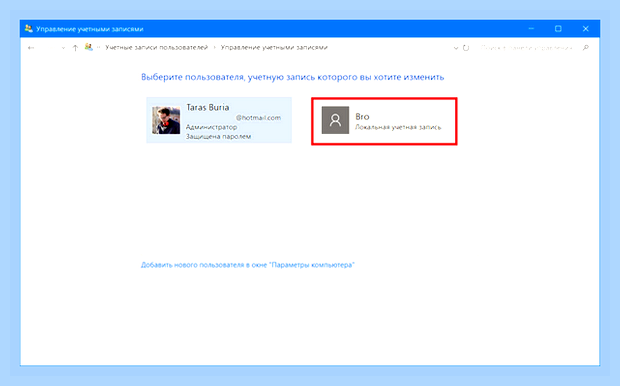620x386 pixels.
Task: Minimize the account management window
Action: tap(531, 28)
